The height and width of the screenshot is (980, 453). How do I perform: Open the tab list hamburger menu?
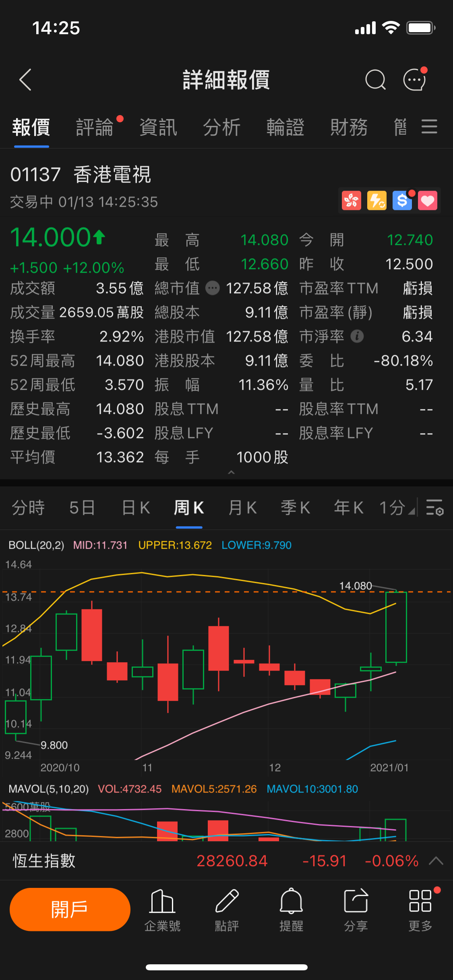click(x=429, y=126)
